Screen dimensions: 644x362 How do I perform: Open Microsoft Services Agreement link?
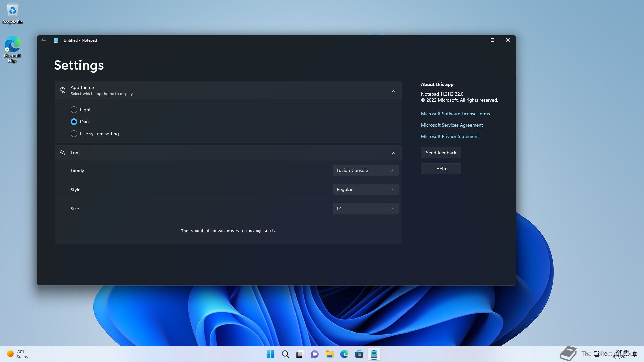click(x=452, y=125)
